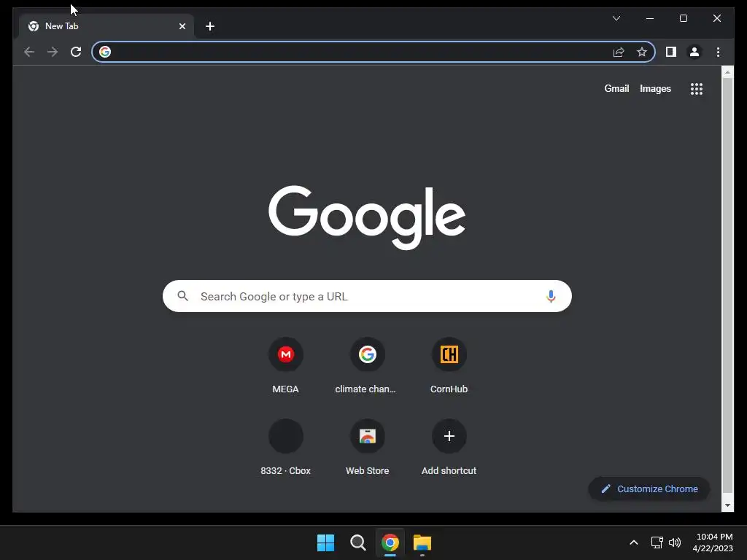This screenshot has width=747, height=560.
Task: Add a new shortcut
Action: (449, 447)
